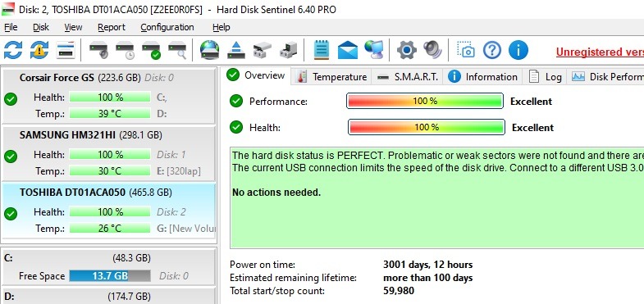The height and width of the screenshot is (304, 644).
Task: Click the envelope email icon
Action: click(348, 50)
